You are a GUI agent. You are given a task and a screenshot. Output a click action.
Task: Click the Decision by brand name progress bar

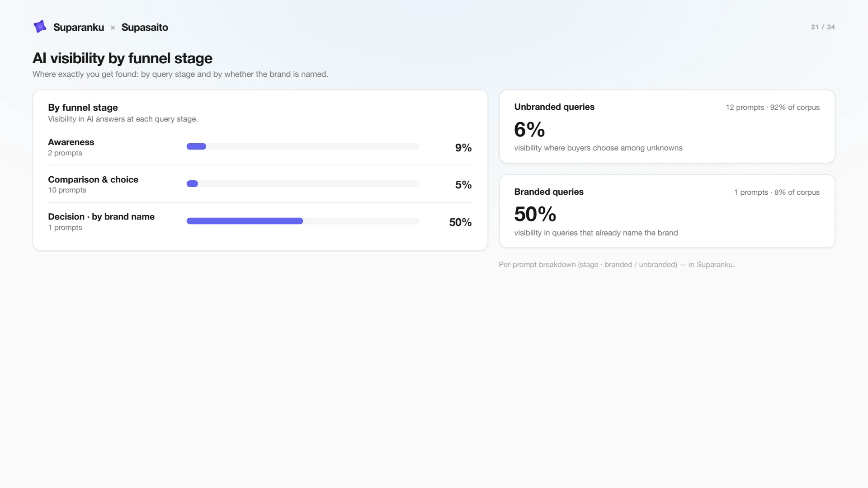point(303,221)
